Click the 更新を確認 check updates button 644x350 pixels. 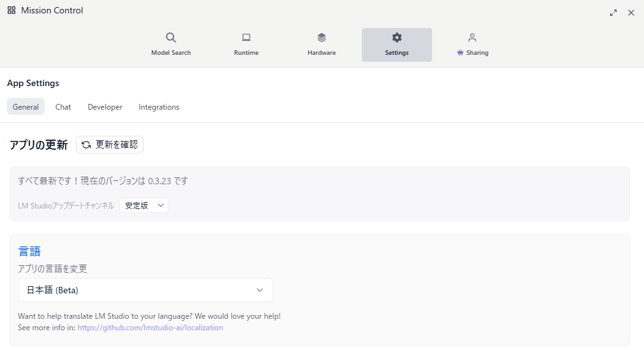(x=110, y=145)
